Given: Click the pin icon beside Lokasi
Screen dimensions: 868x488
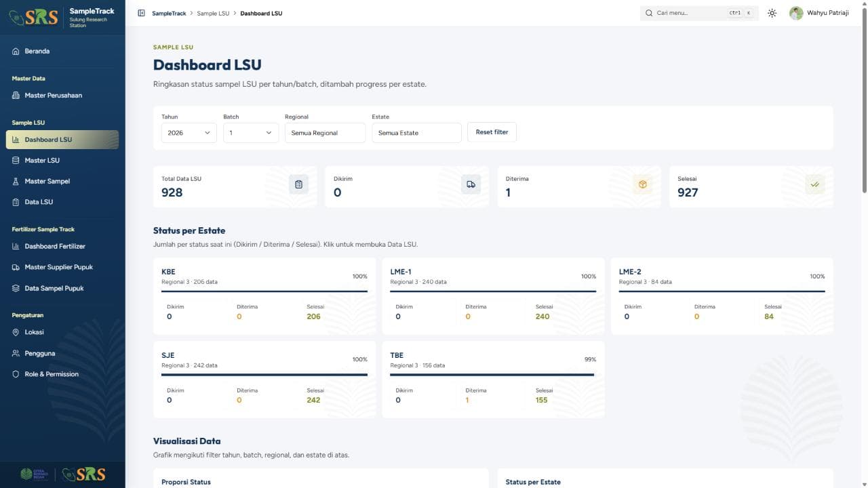Looking at the screenshot, I should click(x=16, y=332).
